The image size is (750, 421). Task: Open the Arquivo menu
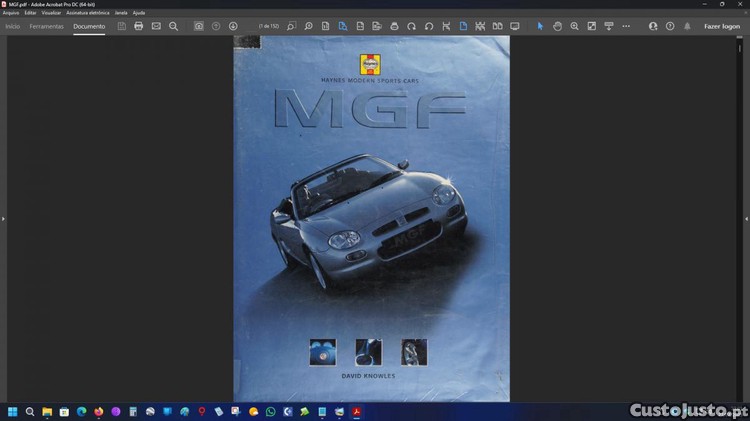click(11, 13)
